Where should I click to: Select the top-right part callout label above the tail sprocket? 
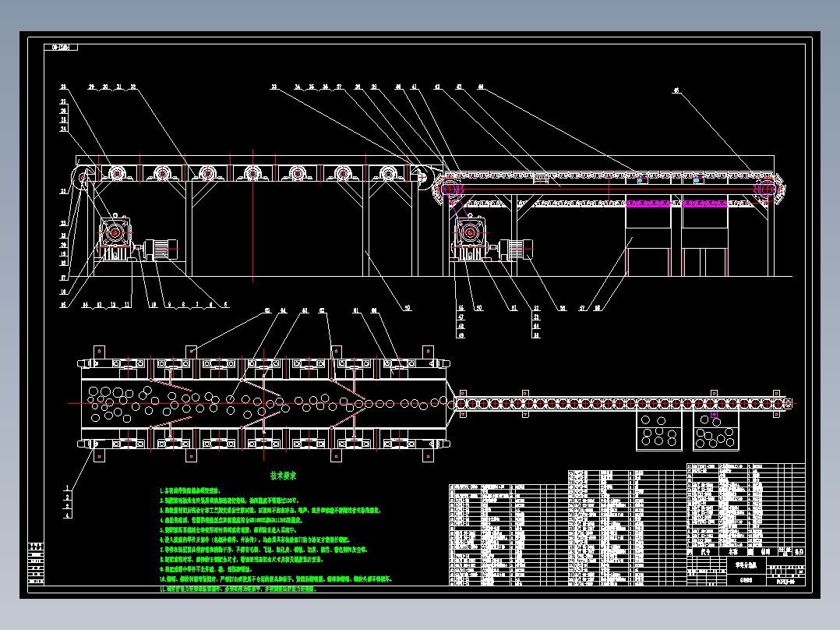tap(676, 90)
